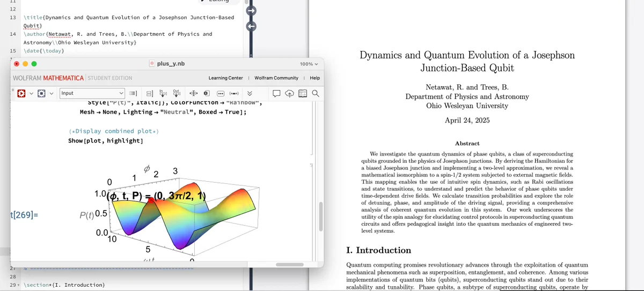
Task: Click the rounded square cell icon
Action: point(207,93)
